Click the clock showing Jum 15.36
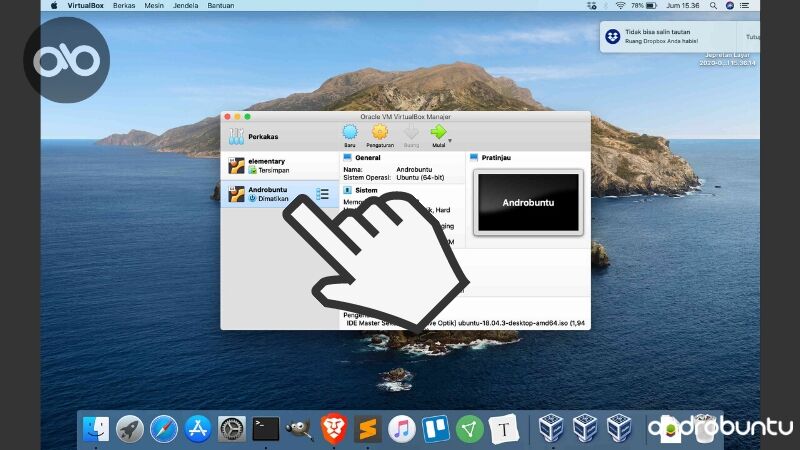 pyautogui.click(x=683, y=6)
